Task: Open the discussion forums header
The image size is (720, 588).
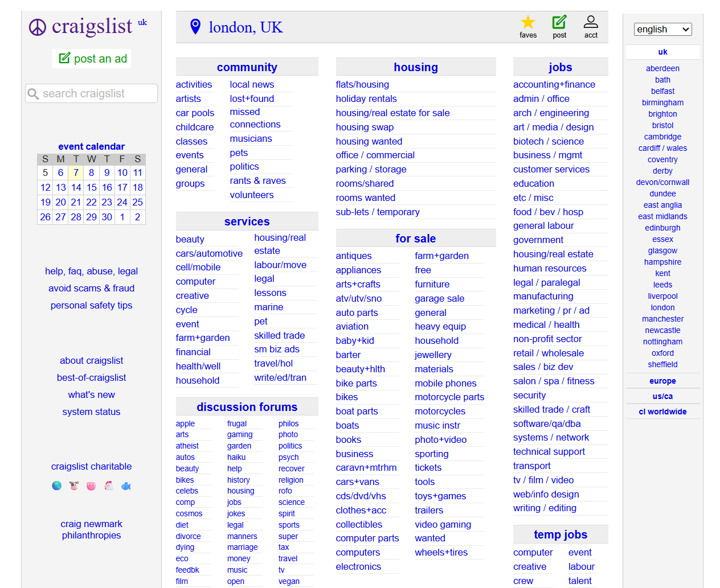Action: 247,407
